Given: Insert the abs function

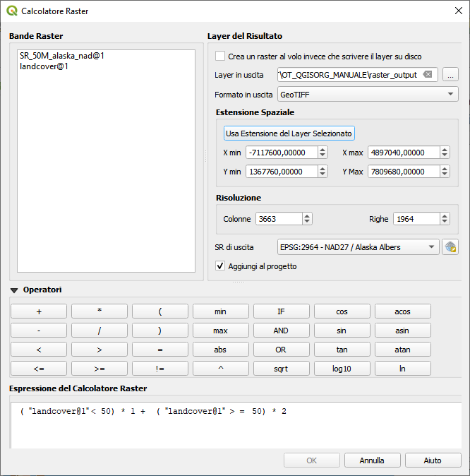Looking at the screenshot, I should tap(221, 350).
